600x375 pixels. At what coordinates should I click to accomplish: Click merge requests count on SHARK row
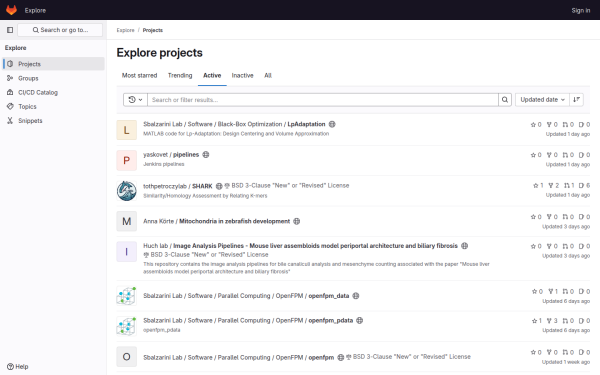point(569,185)
